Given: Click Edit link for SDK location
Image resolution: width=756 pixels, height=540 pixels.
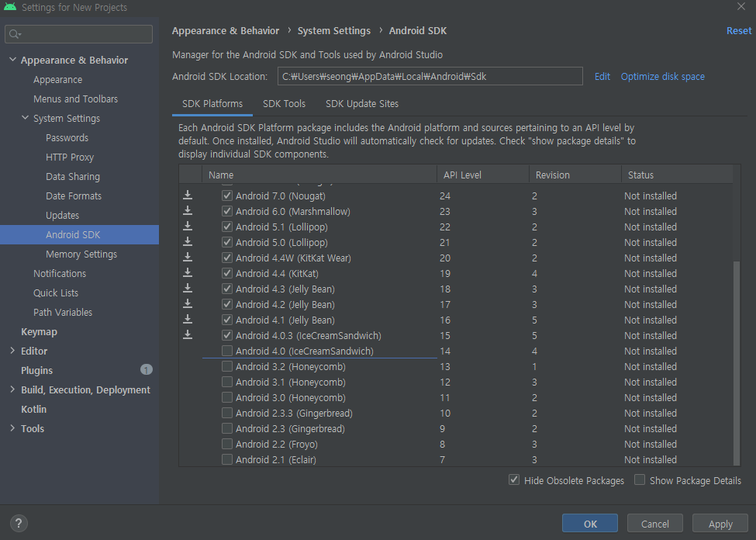Looking at the screenshot, I should point(602,76).
